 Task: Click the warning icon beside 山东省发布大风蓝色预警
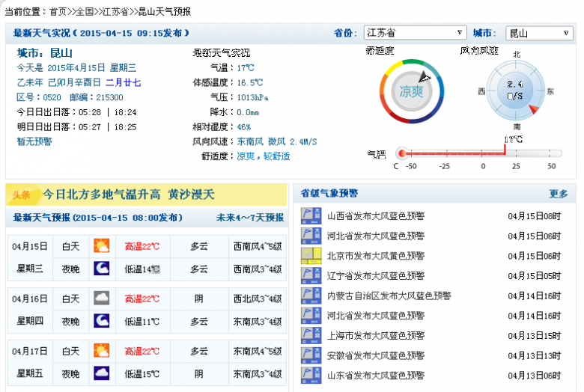(x=311, y=376)
